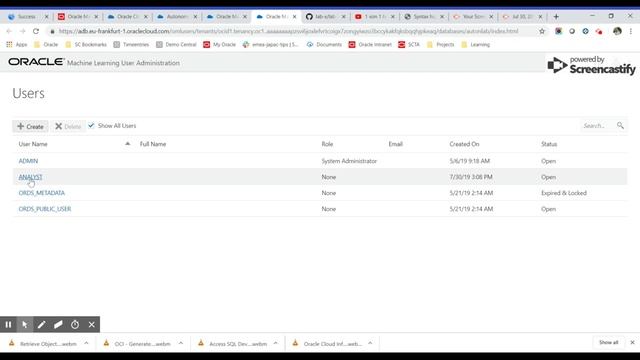
Task: Switch to the Syntax tab
Action: pos(424,17)
